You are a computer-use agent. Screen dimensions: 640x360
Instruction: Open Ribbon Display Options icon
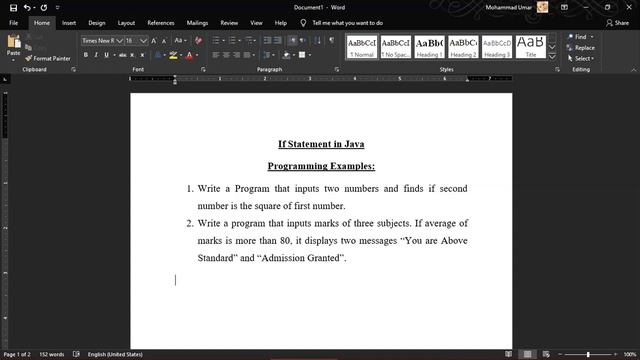[x=564, y=7]
